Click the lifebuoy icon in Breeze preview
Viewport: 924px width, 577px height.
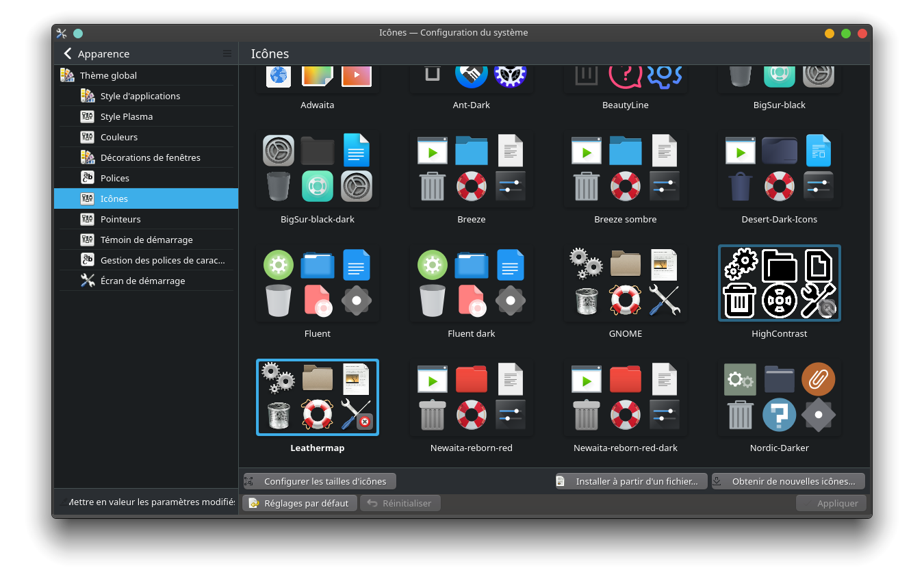[x=472, y=185]
